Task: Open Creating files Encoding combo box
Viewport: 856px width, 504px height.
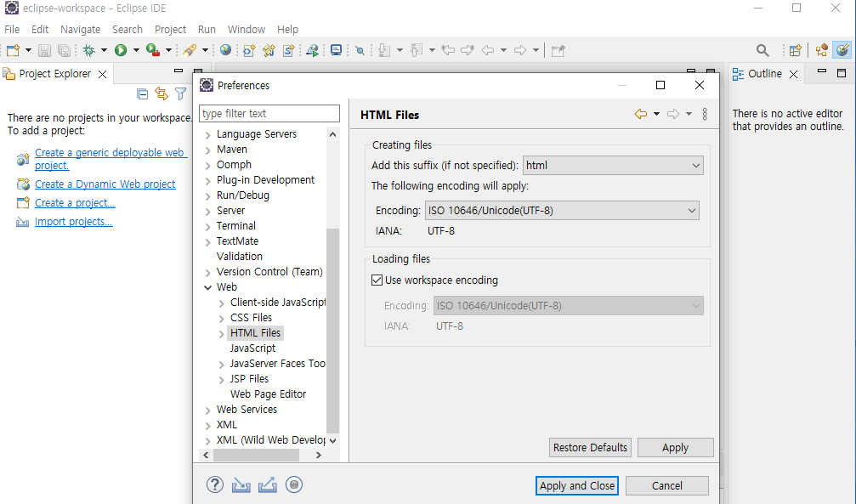Action: [x=562, y=210]
